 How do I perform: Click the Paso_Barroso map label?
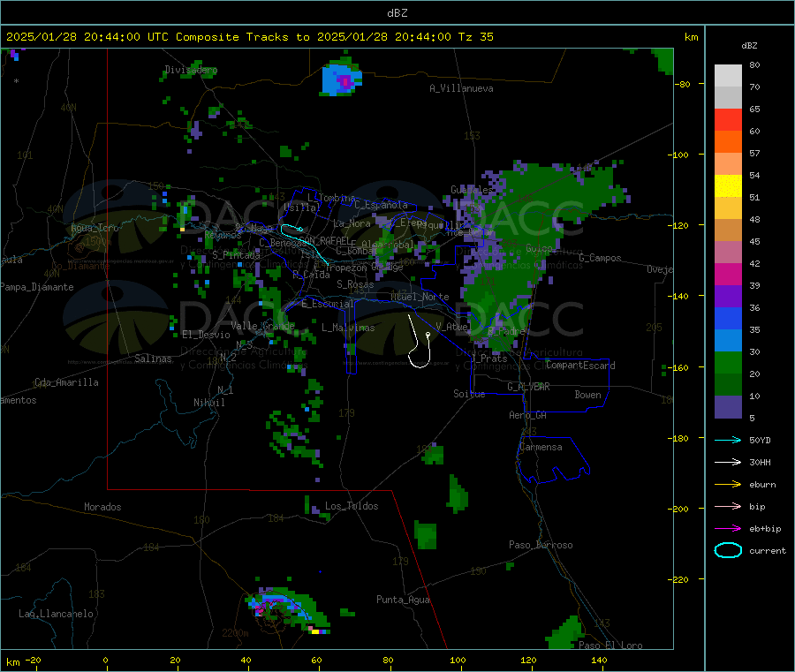coord(541,545)
